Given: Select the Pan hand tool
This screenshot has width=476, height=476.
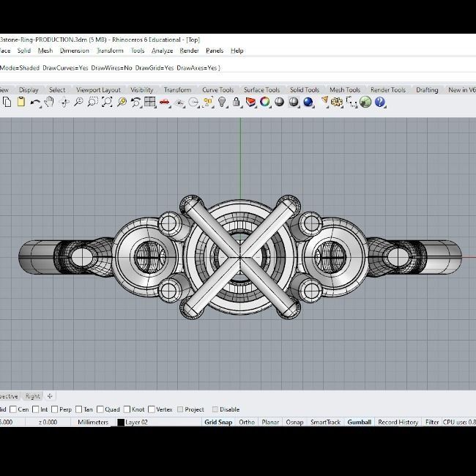Looking at the screenshot, I should (49, 102).
